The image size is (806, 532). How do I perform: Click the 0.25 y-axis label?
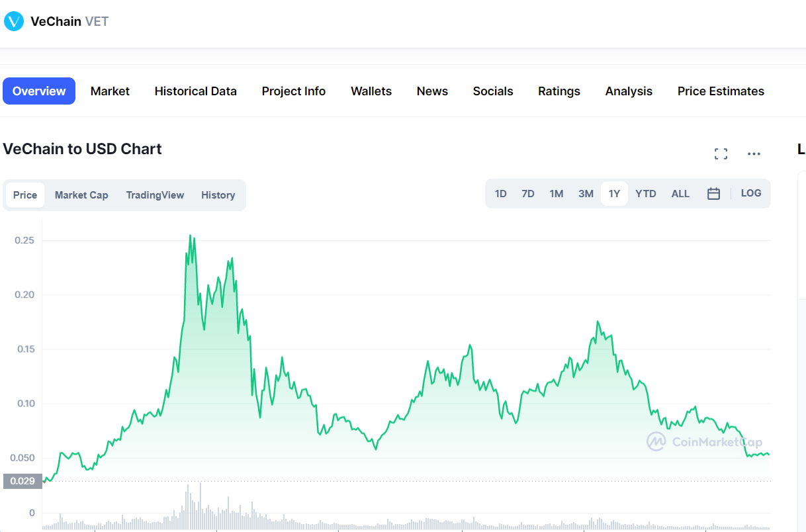click(x=24, y=240)
